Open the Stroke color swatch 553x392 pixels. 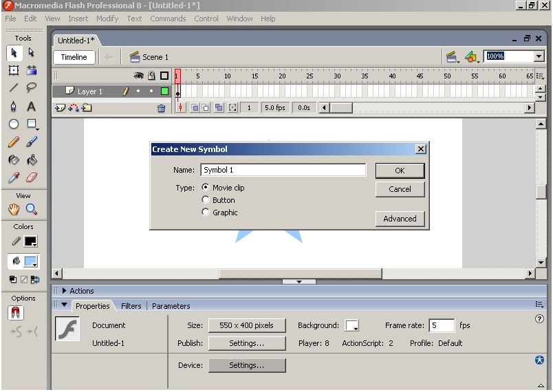pos(30,241)
